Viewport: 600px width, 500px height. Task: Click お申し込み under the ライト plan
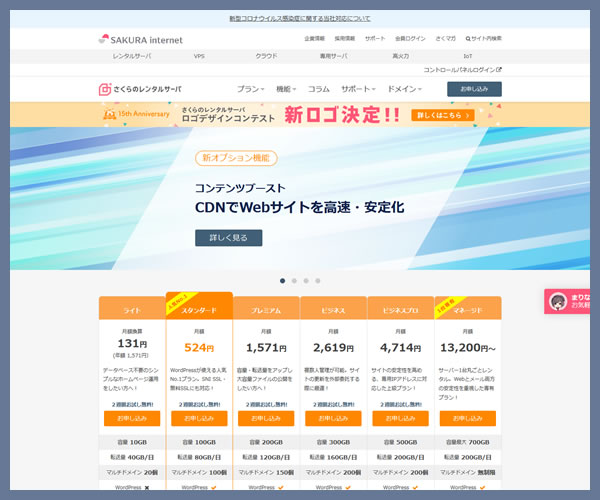click(132, 418)
